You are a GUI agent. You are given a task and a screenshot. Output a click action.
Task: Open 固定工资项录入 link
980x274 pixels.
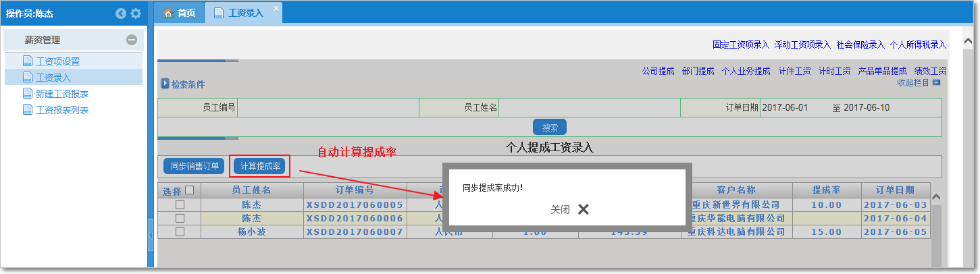pos(741,45)
